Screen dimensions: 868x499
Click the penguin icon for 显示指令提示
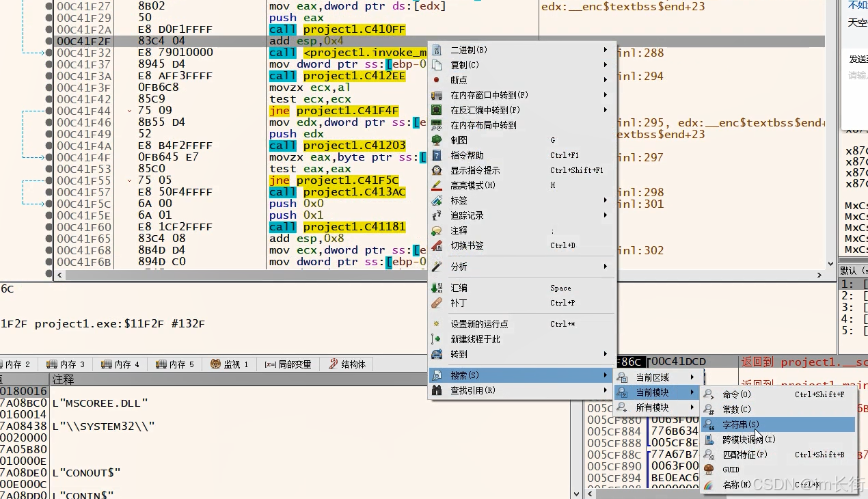437,170
